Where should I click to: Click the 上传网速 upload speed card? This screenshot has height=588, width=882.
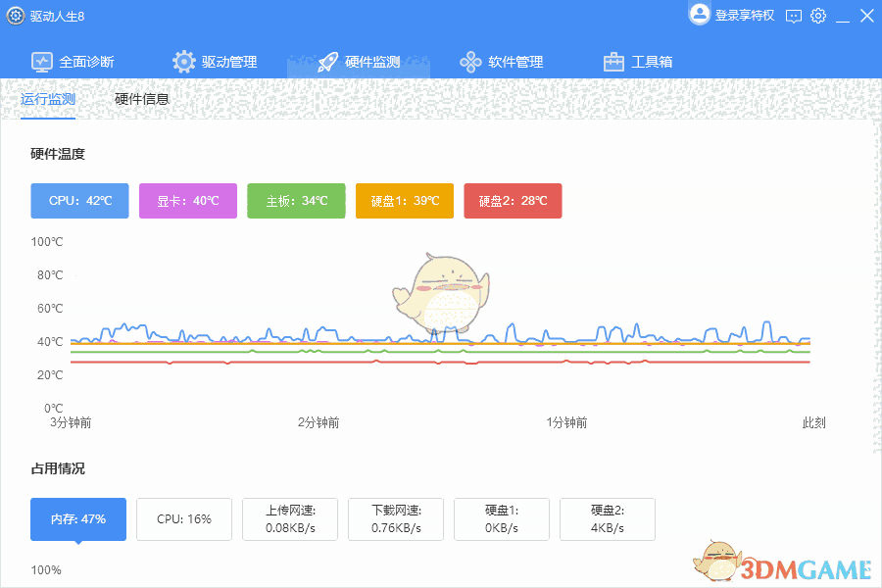tap(289, 518)
